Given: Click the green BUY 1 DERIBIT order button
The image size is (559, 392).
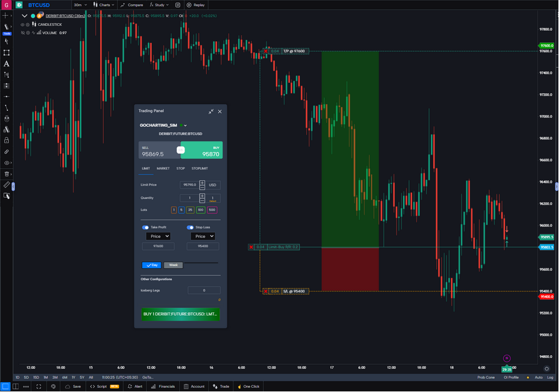Looking at the screenshot, I should 180,314.
